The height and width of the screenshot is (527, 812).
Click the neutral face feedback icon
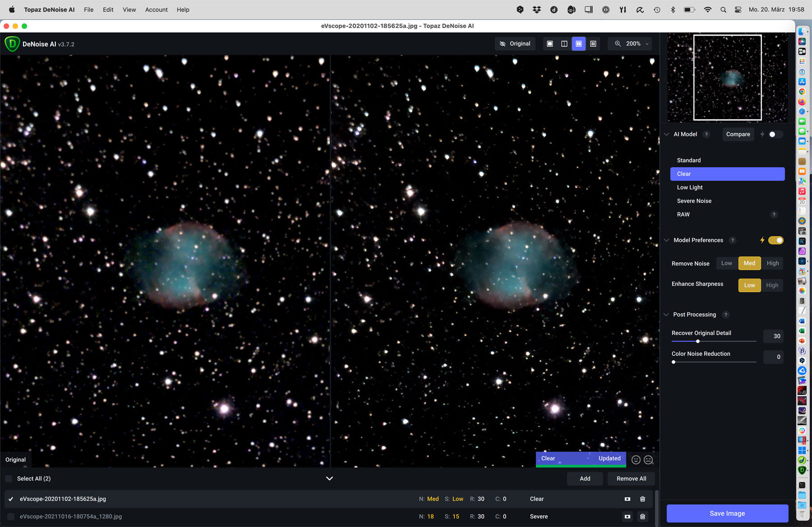(648, 460)
